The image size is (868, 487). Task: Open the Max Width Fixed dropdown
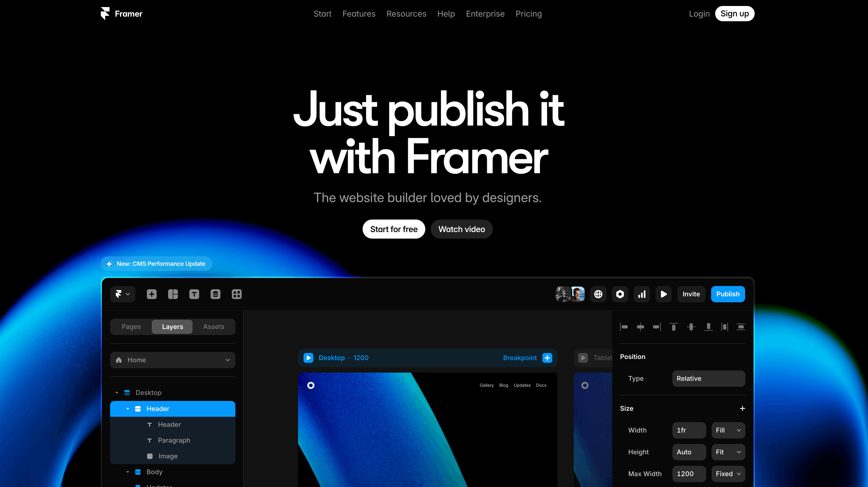tap(728, 474)
